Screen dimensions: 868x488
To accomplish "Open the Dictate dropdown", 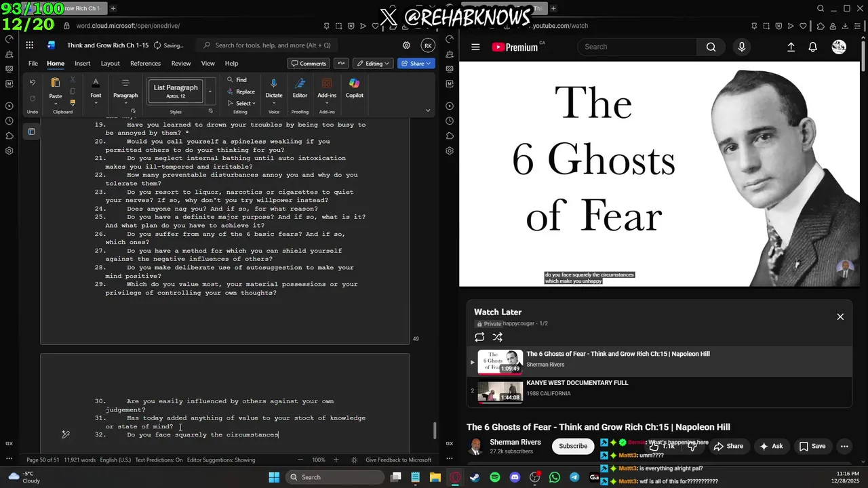I will click(274, 103).
